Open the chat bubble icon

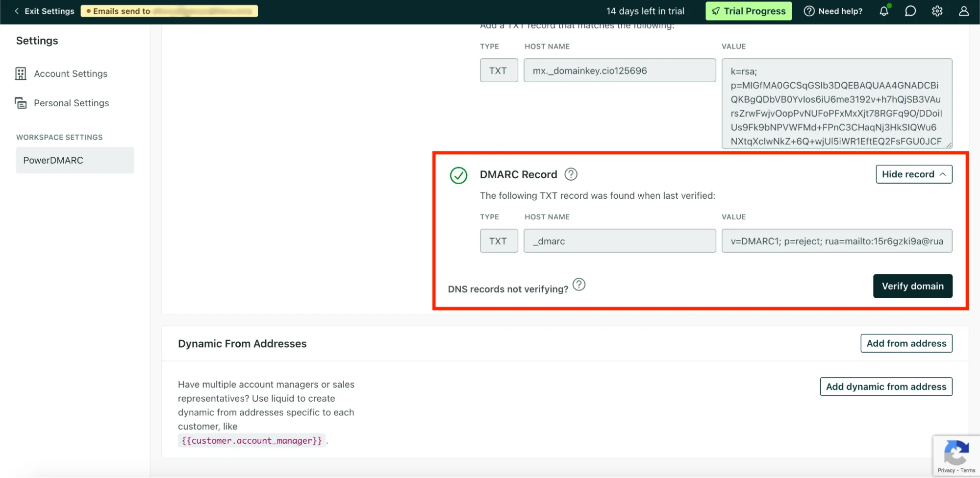pyautogui.click(x=910, y=11)
